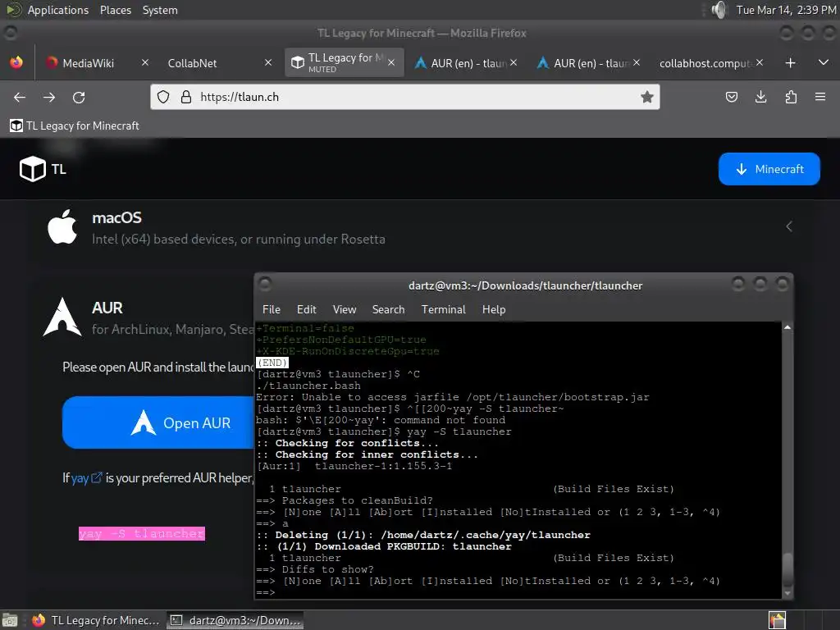Open the Firefox downloads panel

coord(760,97)
